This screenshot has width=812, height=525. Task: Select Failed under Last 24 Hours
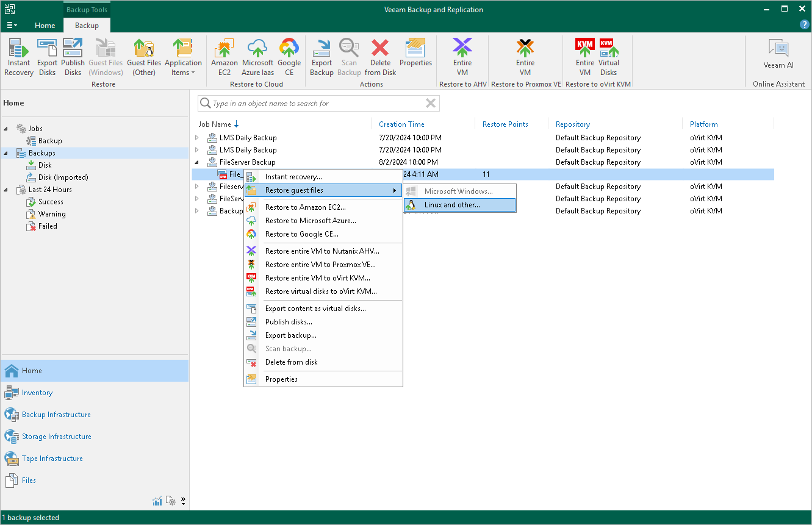(x=48, y=226)
